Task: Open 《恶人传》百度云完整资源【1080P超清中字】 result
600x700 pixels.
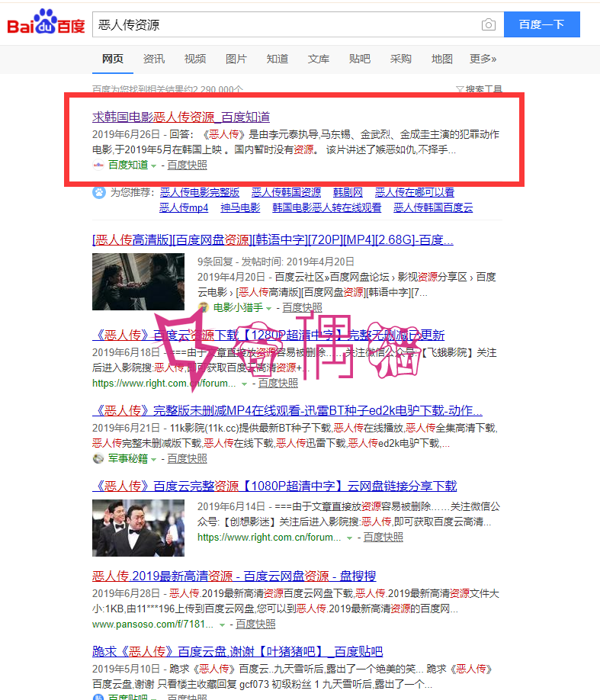Action: pyautogui.click(x=274, y=486)
